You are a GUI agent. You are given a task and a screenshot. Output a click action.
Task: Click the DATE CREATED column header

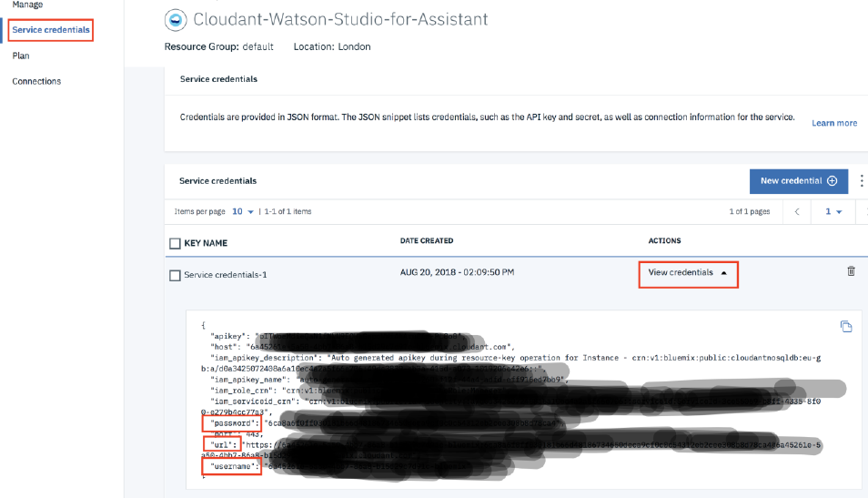426,241
